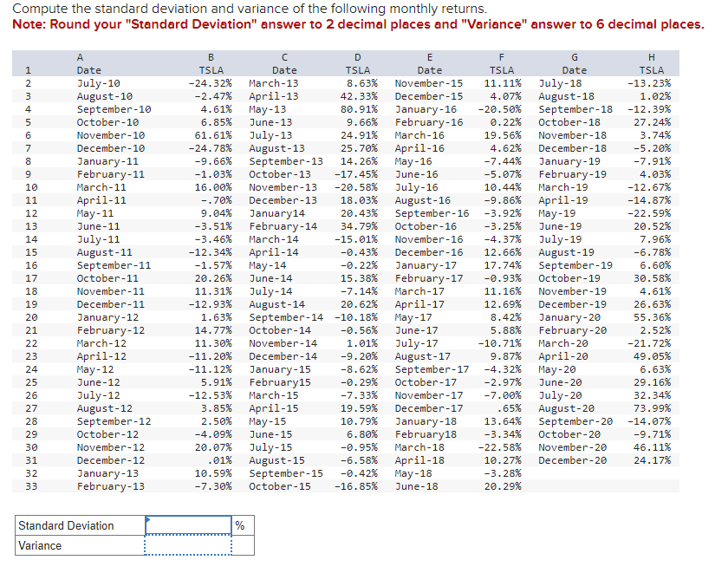The image size is (728, 573).
Task: Click the % symbol beside Standard Deviation field
Action: pos(240,525)
